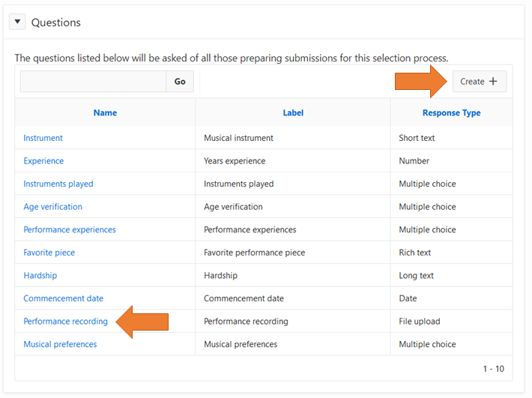Sort by Response Type column header

[x=451, y=112]
